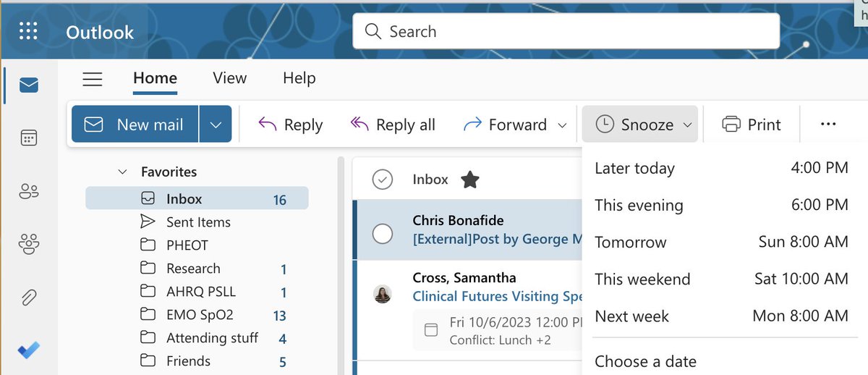Click the Inbox favorite star icon

(470, 180)
